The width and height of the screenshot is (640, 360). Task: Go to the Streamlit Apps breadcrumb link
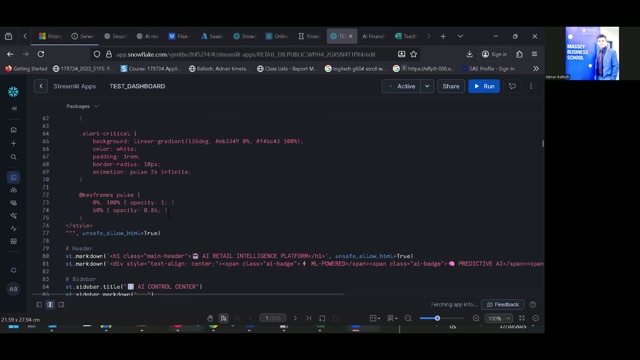(x=75, y=86)
